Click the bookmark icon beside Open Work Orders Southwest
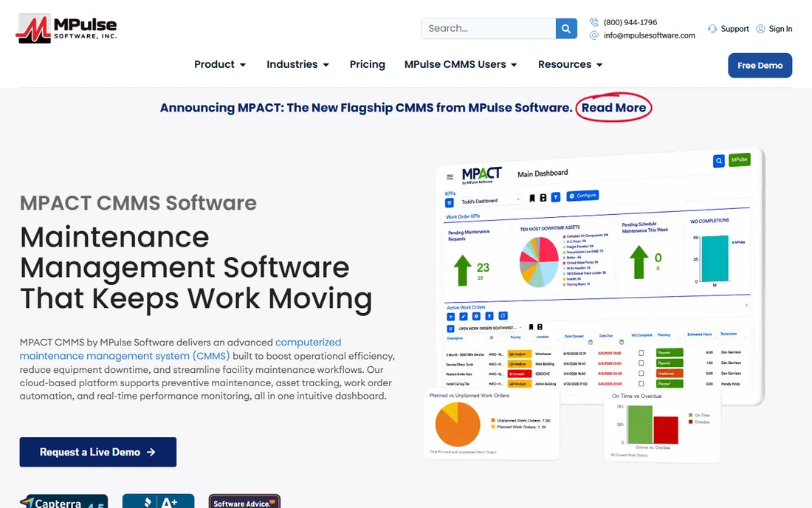The image size is (812, 508). tap(531, 327)
